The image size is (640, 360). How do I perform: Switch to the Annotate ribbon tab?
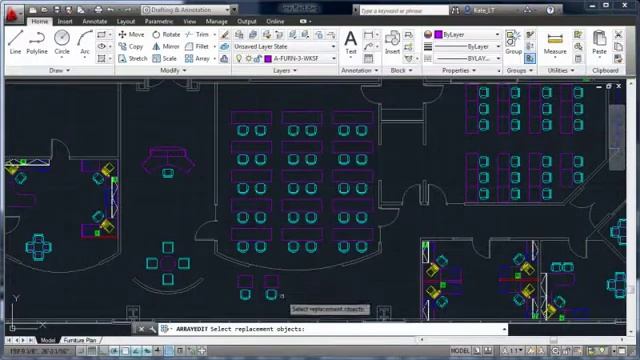[x=95, y=21]
